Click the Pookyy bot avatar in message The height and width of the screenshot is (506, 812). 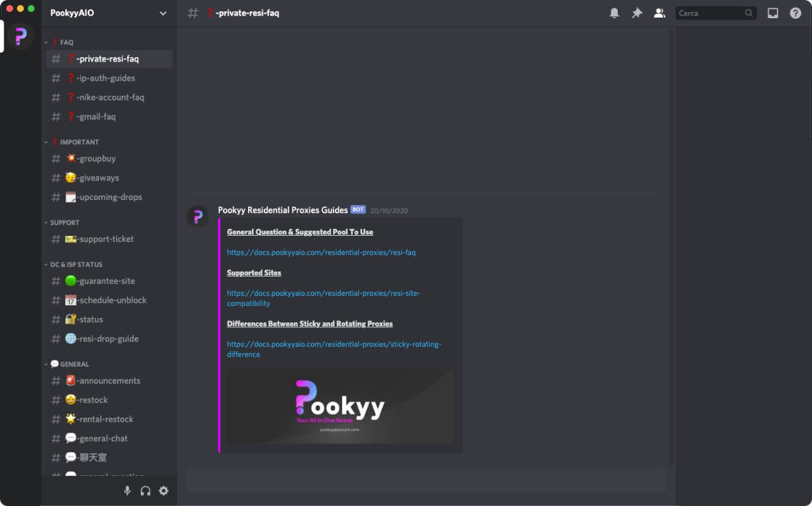[197, 216]
